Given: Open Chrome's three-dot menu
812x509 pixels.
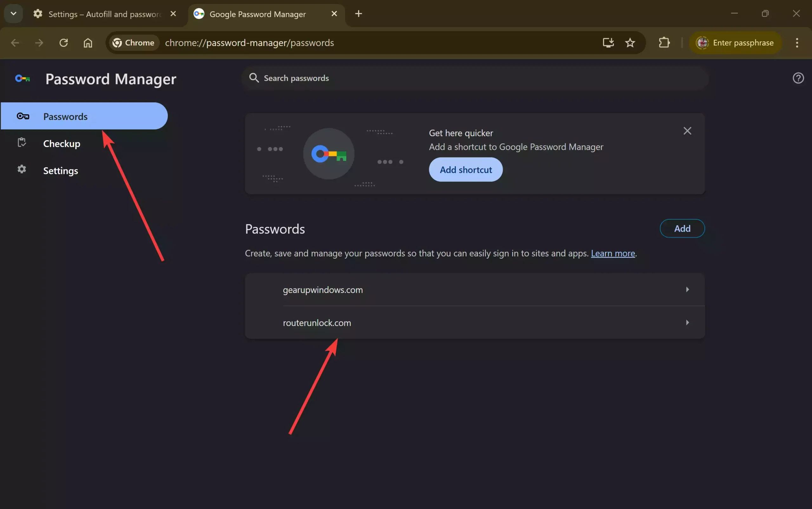Looking at the screenshot, I should click(x=797, y=43).
